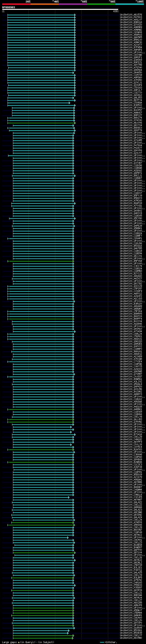Select hit UniRef100_Q9VBU9

pyautogui.click(x=131, y=459)
